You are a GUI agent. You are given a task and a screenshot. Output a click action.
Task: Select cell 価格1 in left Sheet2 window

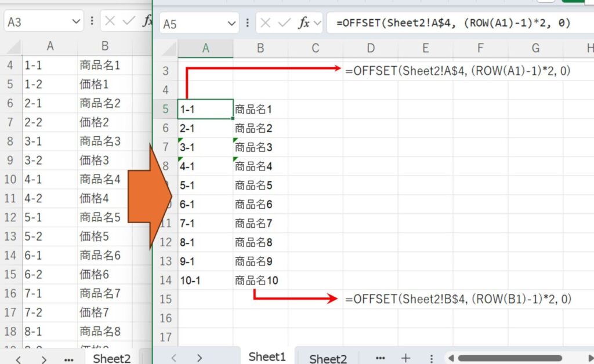(105, 84)
